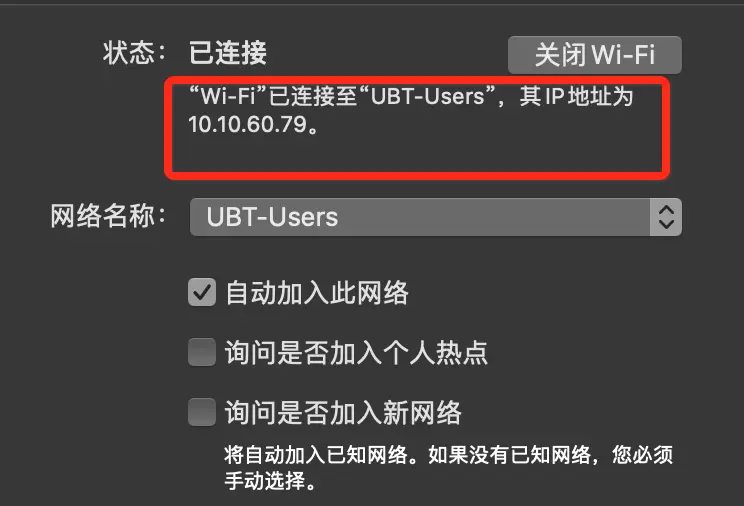The width and height of the screenshot is (744, 506).
Task: Click the upward chevron in network selector
Action: point(666,209)
